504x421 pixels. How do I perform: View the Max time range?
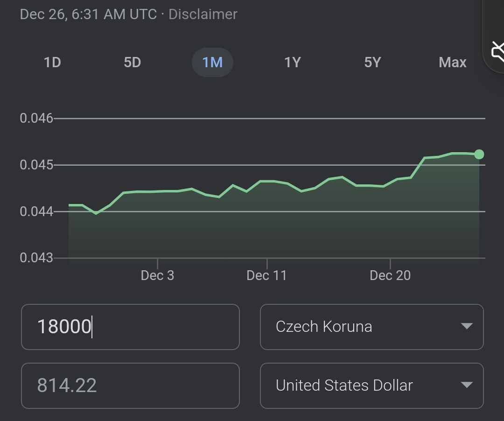(452, 62)
